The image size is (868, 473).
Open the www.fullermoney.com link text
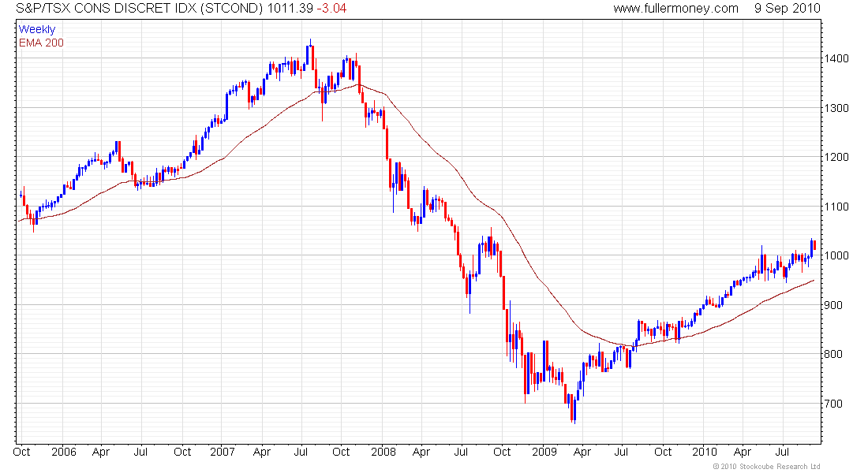pos(676,9)
